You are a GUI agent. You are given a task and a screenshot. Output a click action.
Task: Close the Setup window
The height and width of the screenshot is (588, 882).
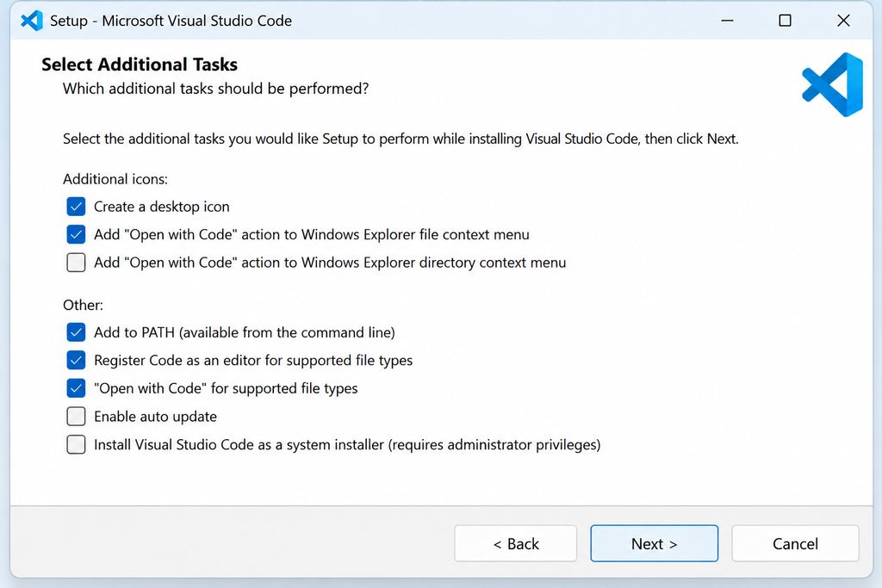pyautogui.click(x=843, y=21)
